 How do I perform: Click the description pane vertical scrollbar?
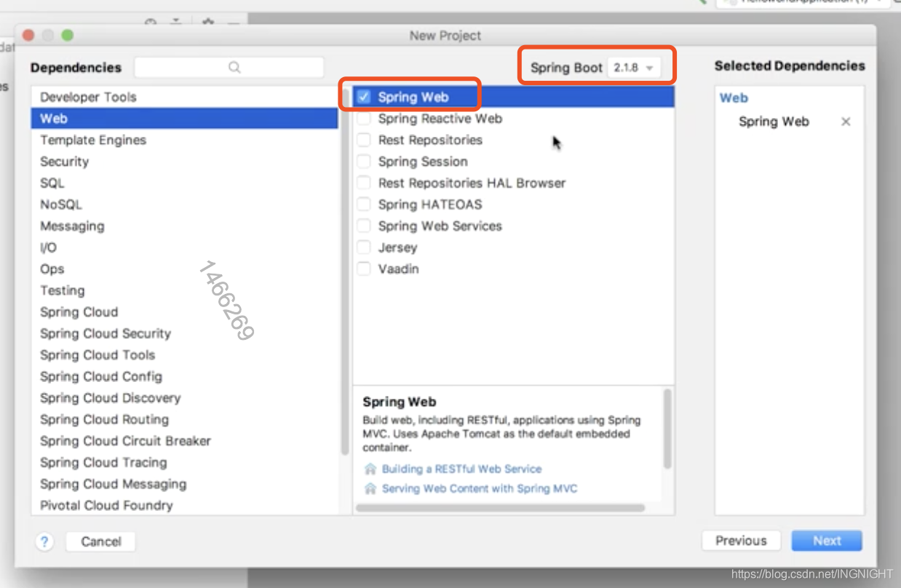[x=667, y=429]
